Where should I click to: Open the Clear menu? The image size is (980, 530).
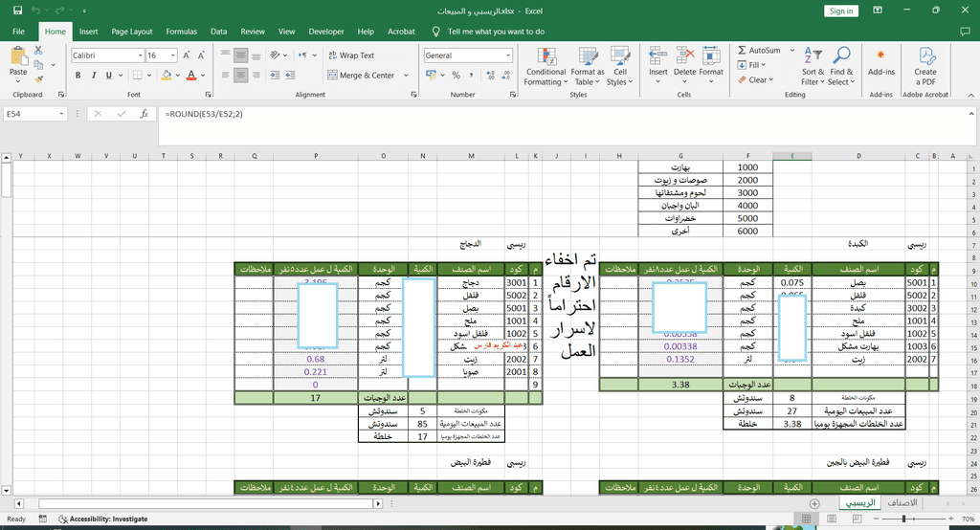point(756,80)
